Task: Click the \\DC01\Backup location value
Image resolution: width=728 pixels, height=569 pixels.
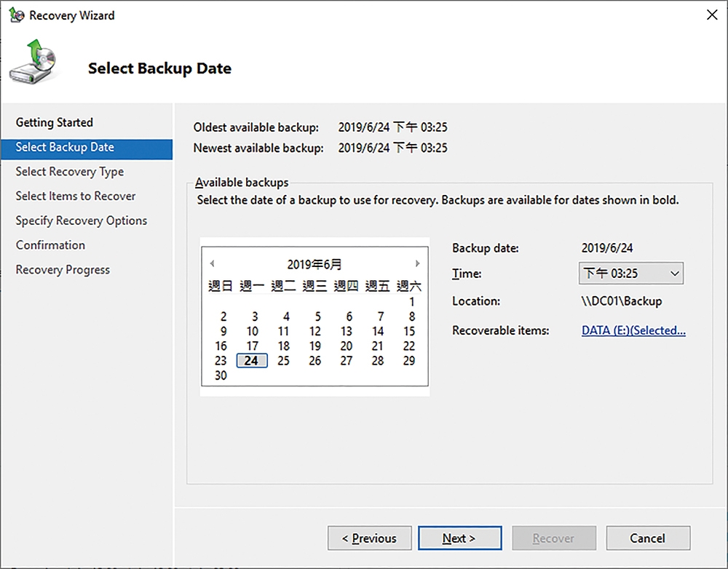Action: (622, 301)
